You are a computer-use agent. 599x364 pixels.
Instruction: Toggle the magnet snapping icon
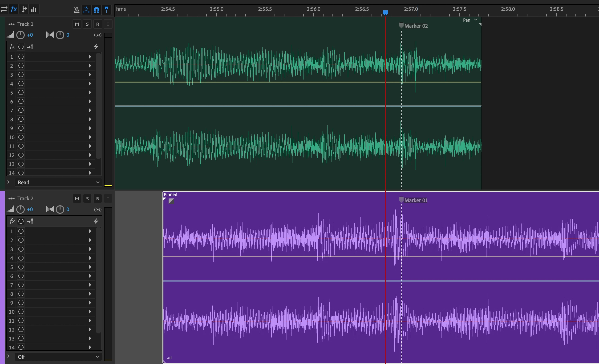click(x=97, y=10)
